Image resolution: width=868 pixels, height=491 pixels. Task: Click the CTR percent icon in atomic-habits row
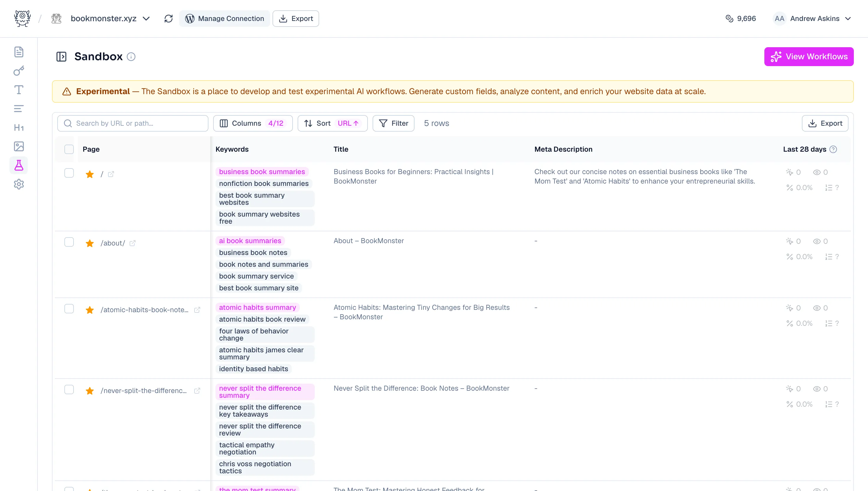(789, 324)
